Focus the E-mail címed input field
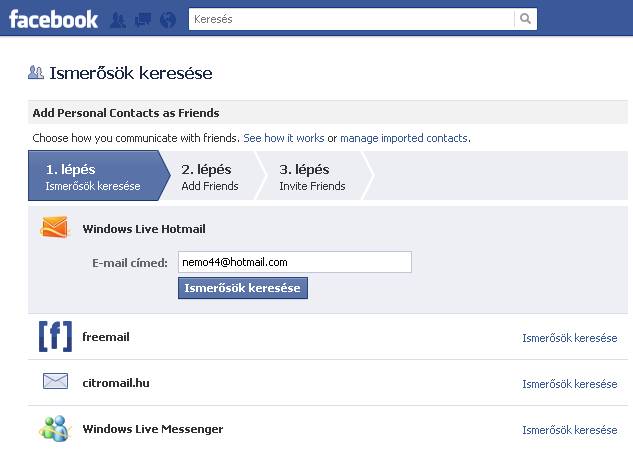The height and width of the screenshot is (450, 633). [294, 262]
